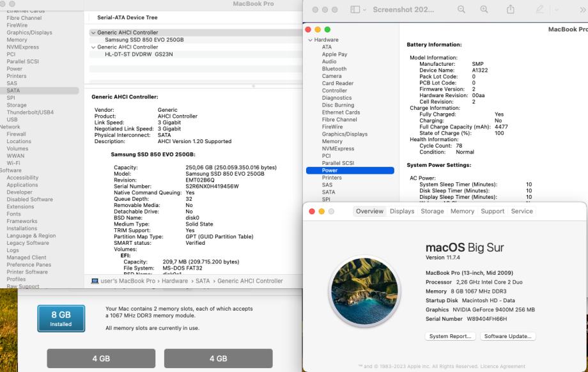Click the Version 11.7.4 text
This screenshot has width=588, height=372.
pos(442,258)
